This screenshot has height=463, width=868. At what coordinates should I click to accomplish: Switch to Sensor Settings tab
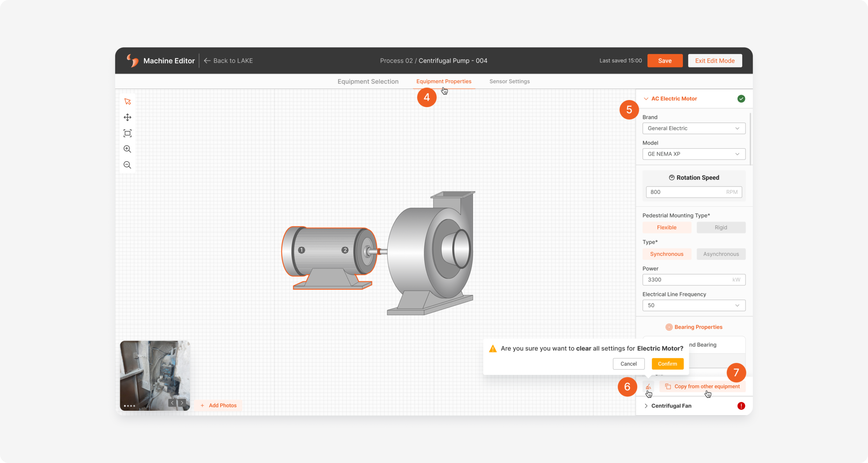point(509,81)
